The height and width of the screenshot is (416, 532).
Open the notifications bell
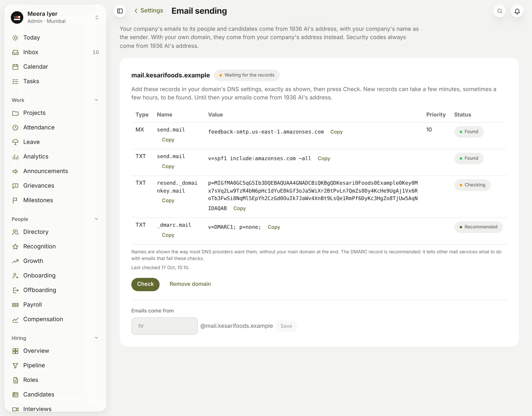click(x=517, y=11)
